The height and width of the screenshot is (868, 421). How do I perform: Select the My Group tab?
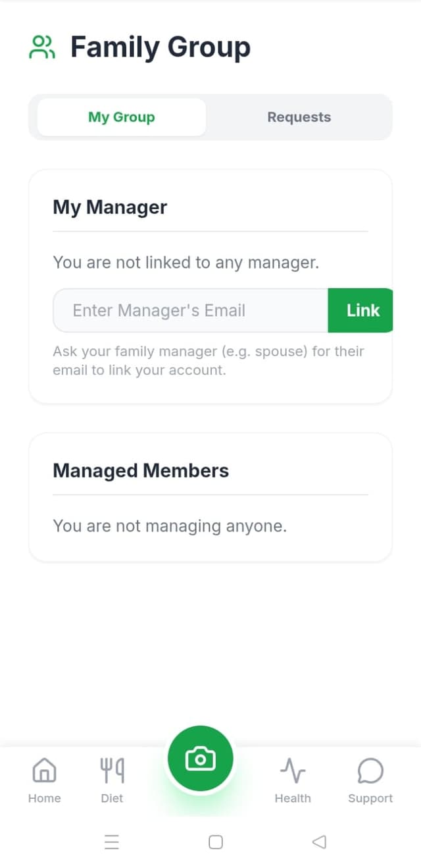tap(121, 117)
